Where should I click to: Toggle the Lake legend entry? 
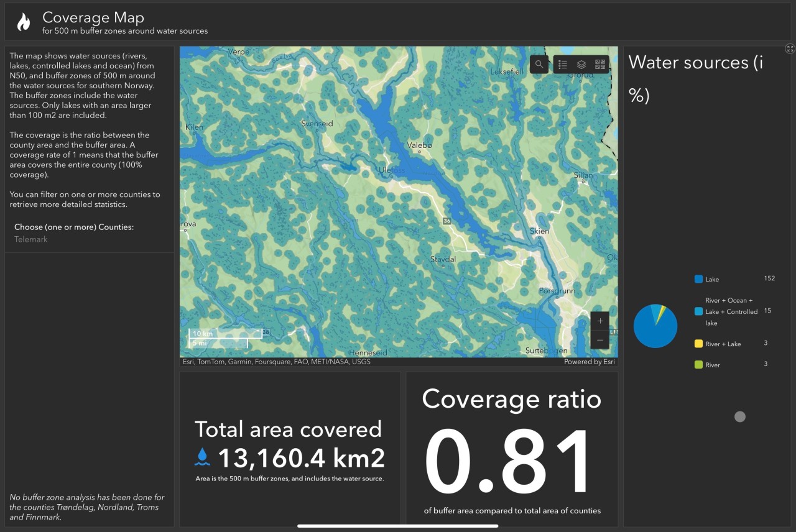(x=712, y=280)
